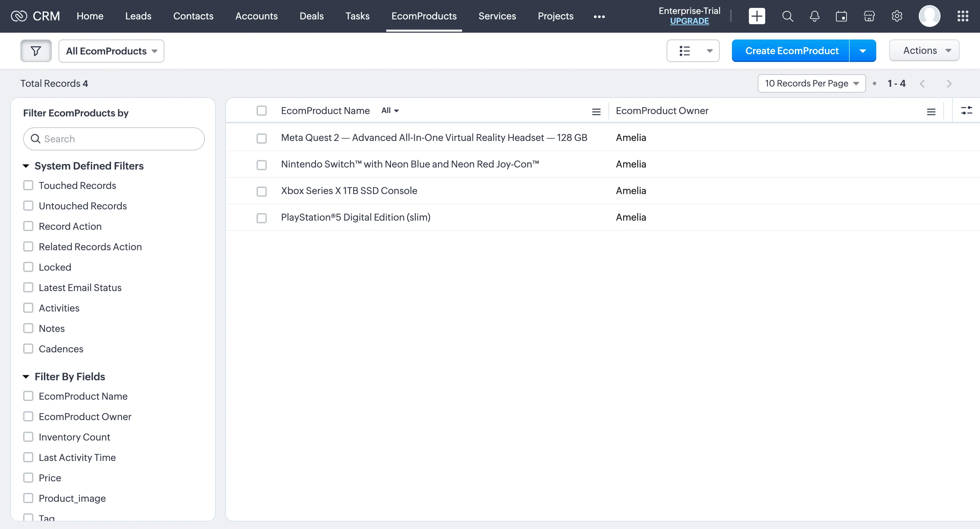Open the Actions dropdown
Image resolution: width=980 pixels, height=529 pixels.
tap(924, 50)
